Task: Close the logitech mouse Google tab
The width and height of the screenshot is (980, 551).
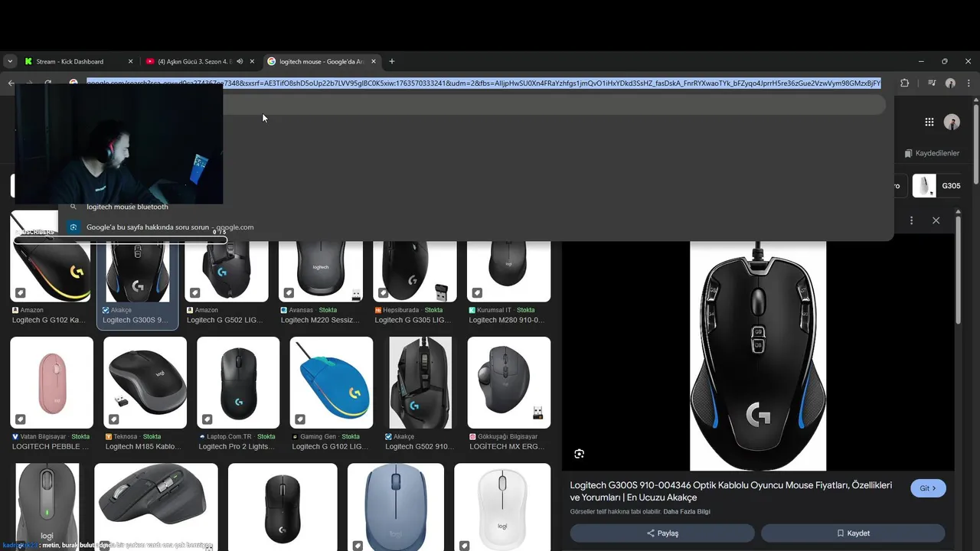Action: pyautogui.click(x=374, y=61)
